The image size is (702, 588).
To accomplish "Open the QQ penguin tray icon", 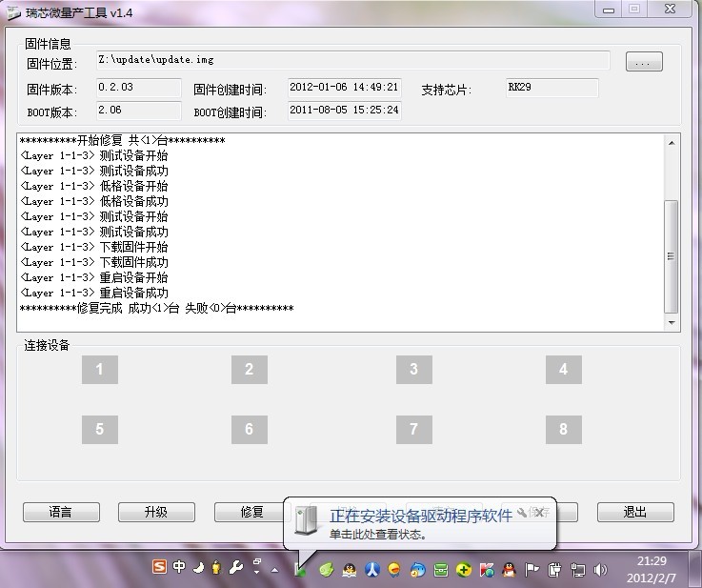I will [509, 570].
